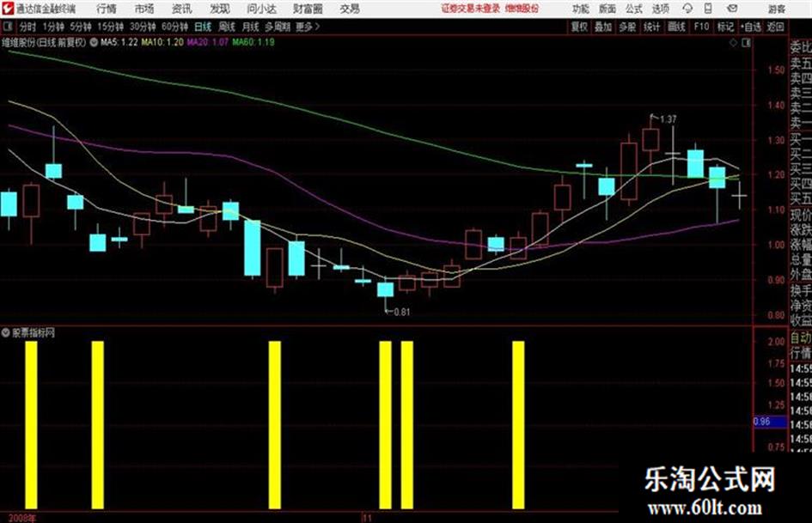Click the 统计 statistics toolbar button

(651, 27)
